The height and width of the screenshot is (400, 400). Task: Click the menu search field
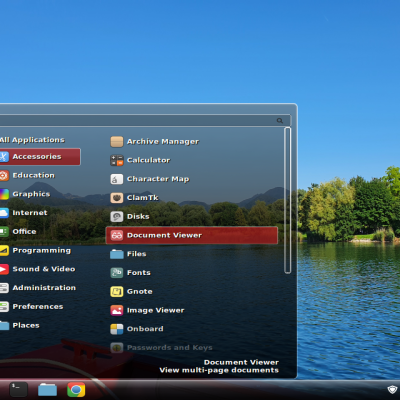point(146,120)
